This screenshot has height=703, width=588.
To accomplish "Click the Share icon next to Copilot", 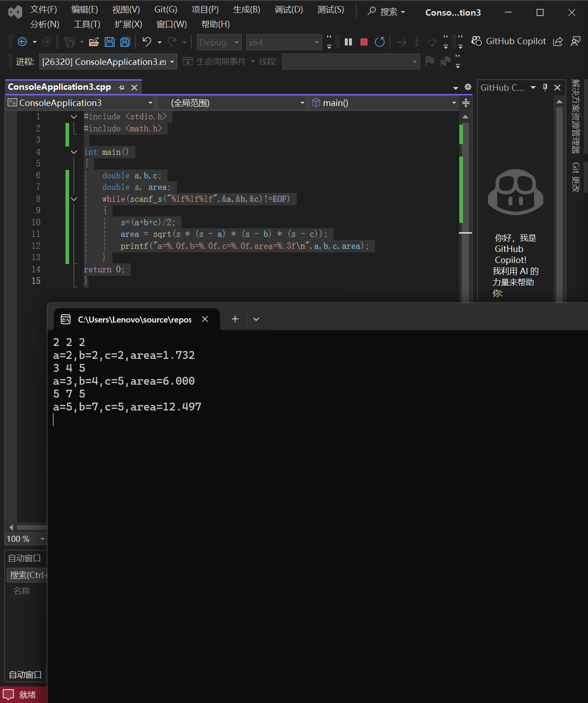I will [x=558, y=41].
